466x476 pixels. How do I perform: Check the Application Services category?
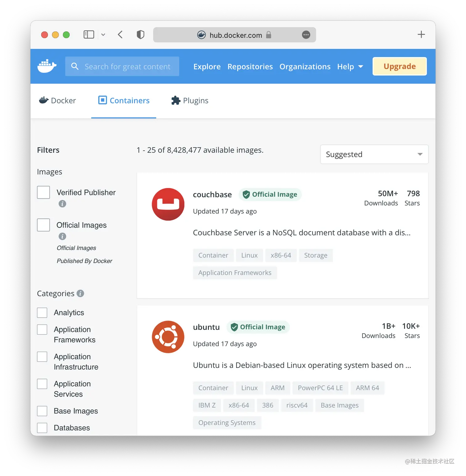42,384
